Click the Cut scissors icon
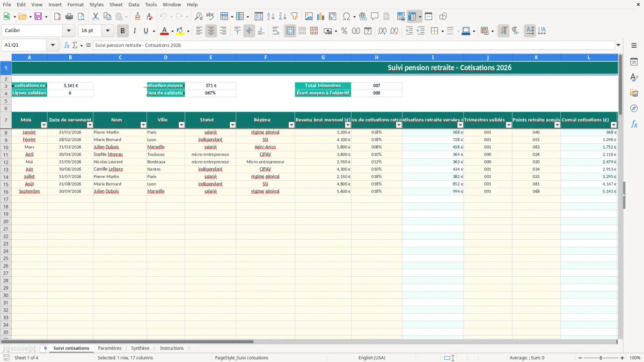Screen dimensions: 644x362 tap(96, 17)
